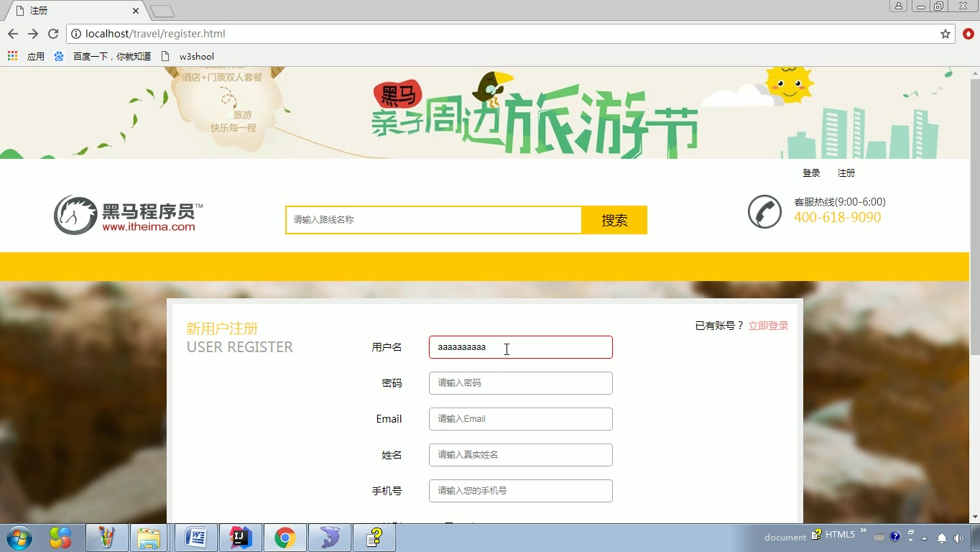
Task: View site info icon in address bar
Action: coord(76,34)
